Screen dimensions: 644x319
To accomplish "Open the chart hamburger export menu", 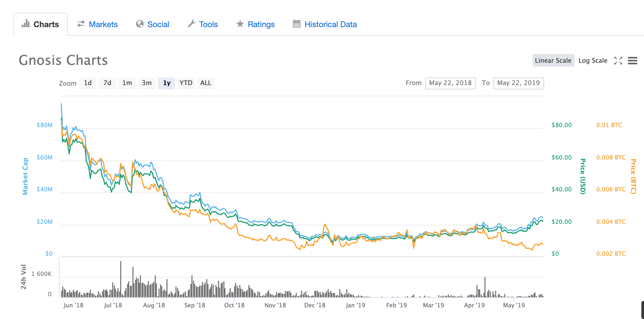I will [x=633, y=61].
